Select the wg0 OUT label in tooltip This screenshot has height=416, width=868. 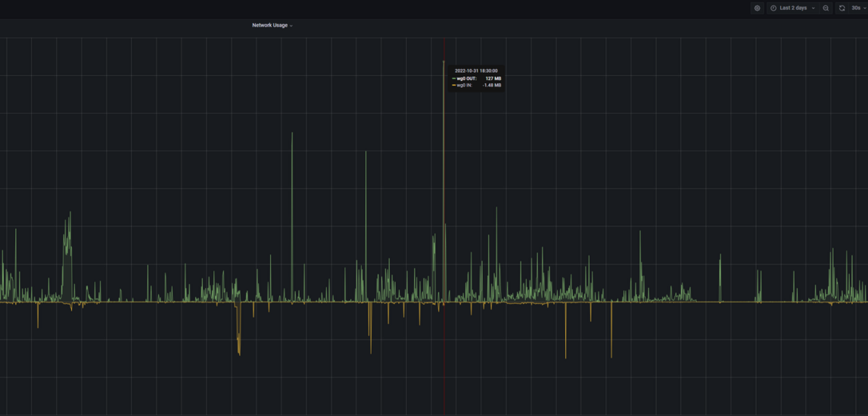[467, 78]
